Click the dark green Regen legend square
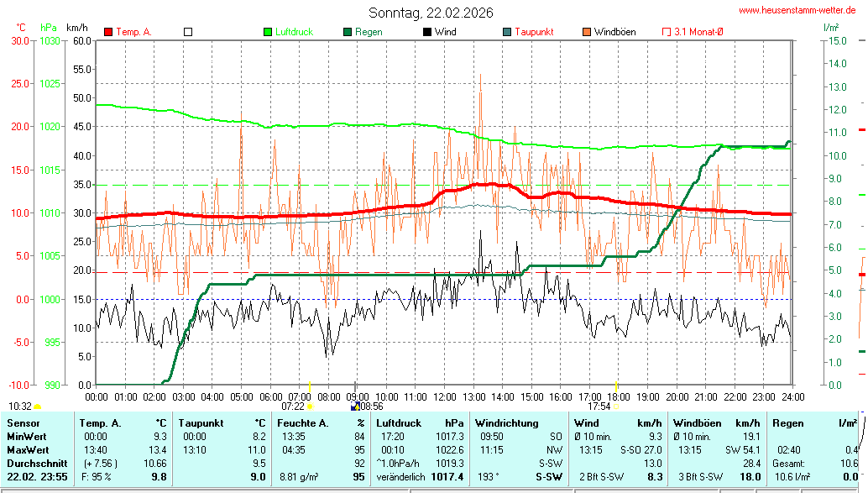Screen dimensions: 868x493 tap(348, 32)
